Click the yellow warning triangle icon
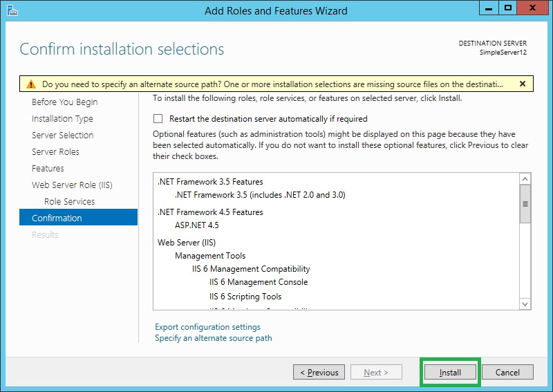This screenshot has width=553, height=392. [31, 84]
